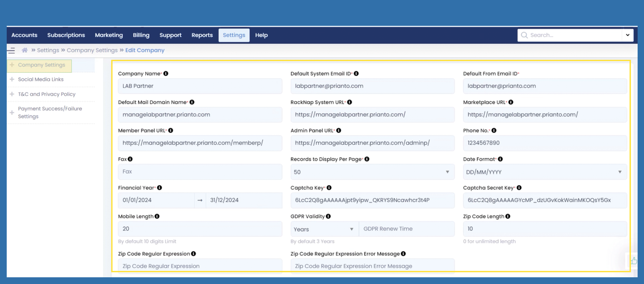Click info icon beside Captcha Secret Key
Image resolution: width=644 pixels, height=284 pixels.
(519, 188)
